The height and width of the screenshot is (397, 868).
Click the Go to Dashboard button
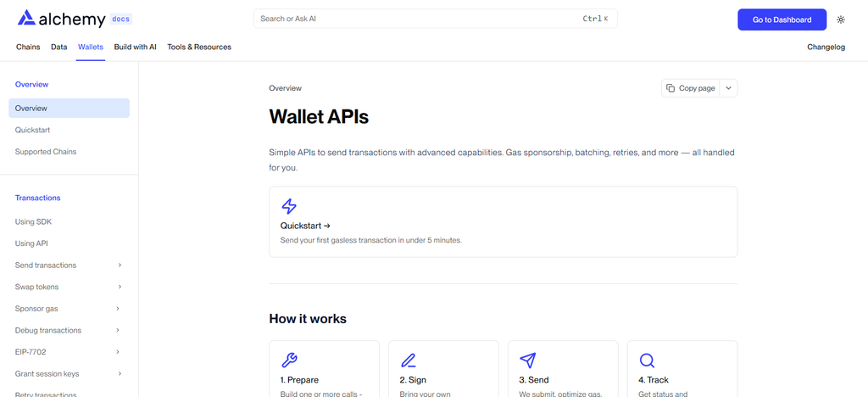point(782,20)
